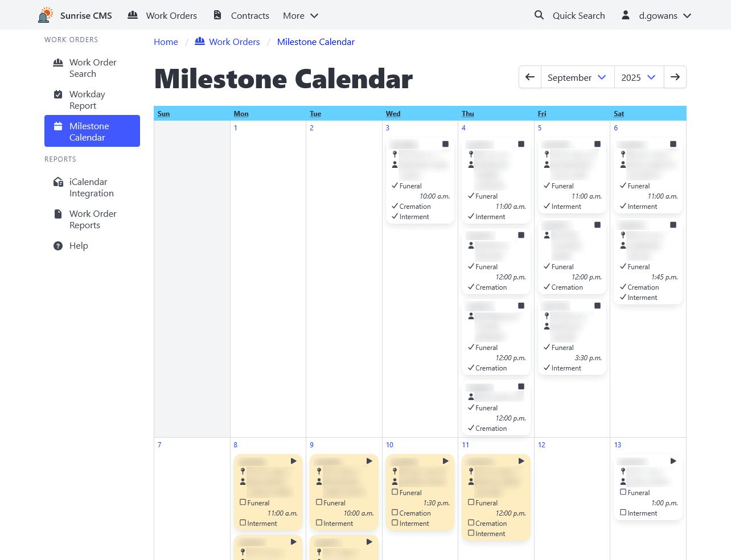Click Help text in the sidebar
This screenshot has height=560, width=731.
(79, 246)
